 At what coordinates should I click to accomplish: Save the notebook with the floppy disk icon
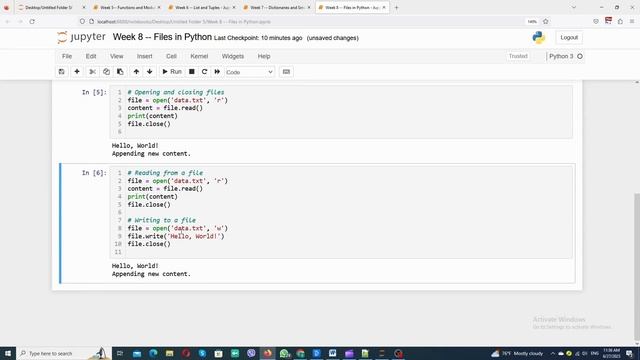62,72
